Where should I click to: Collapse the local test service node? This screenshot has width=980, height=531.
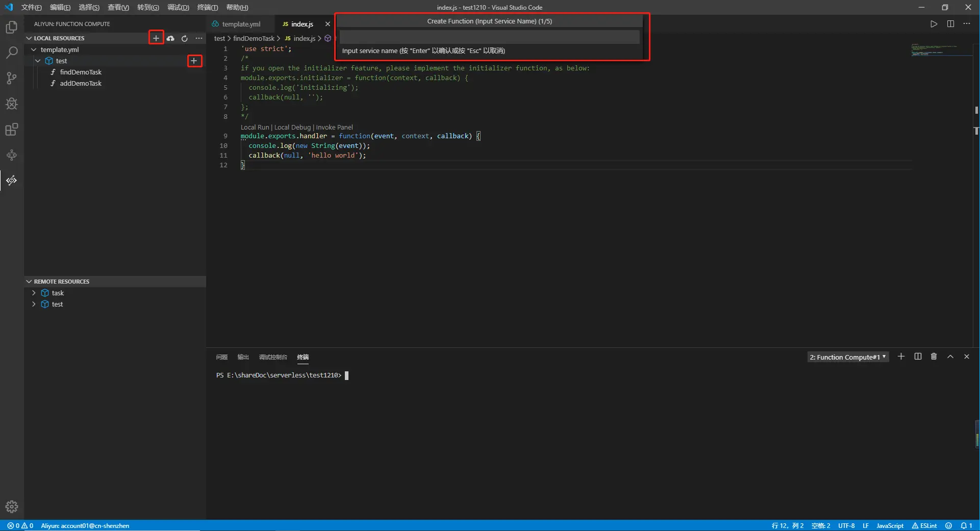coord(38,61)
